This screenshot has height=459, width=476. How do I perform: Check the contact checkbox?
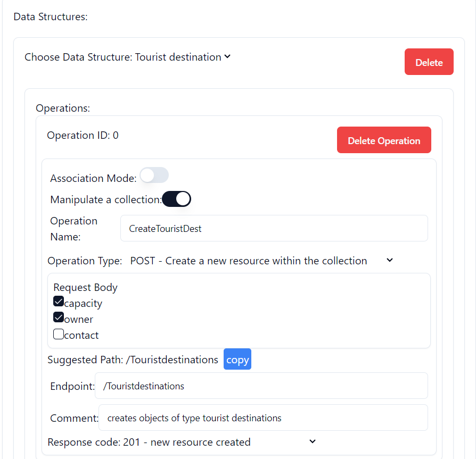(59, 335)
